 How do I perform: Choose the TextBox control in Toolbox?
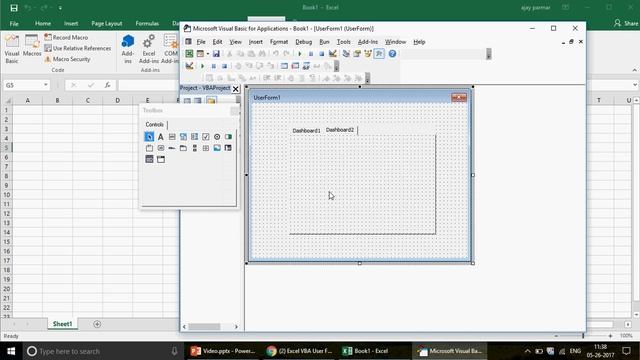(172, 137)
